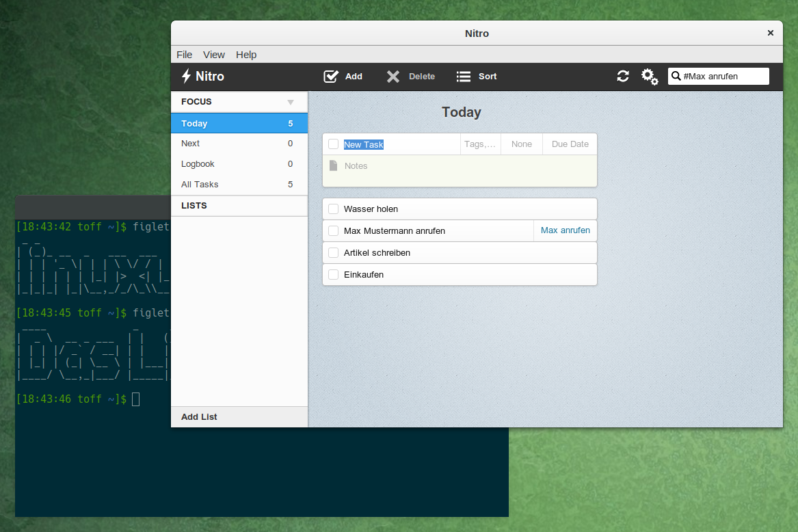The width and height of the screenshot is (798, 532).
Task: Click the search field with #Max anrufen
Action: tap(719, 76)
